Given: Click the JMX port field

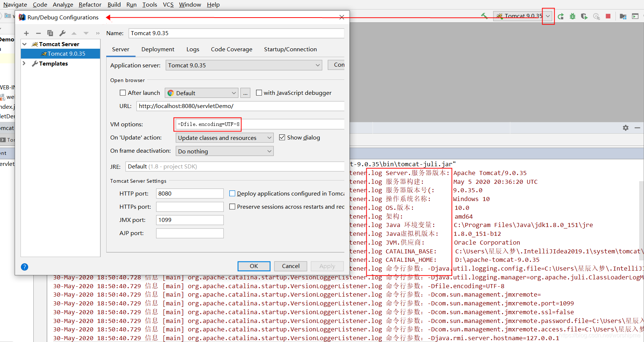Looking at the screenshot, I should click(190, 220).
